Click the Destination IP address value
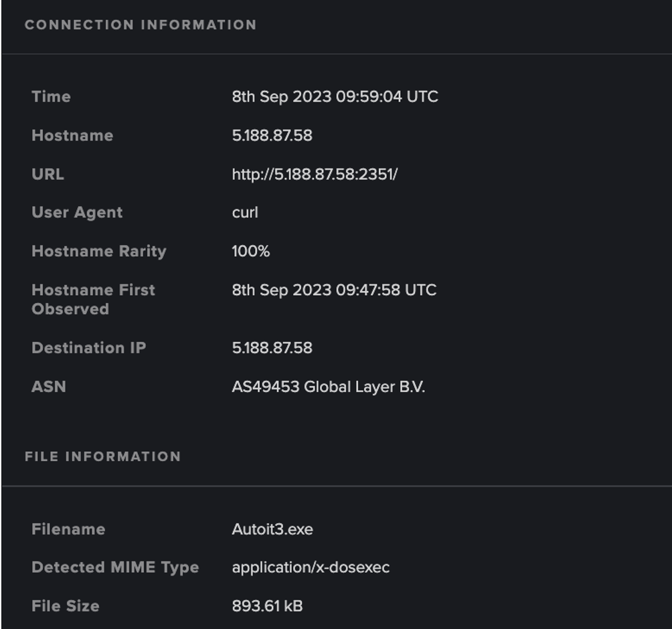 click(x=272, y=348)
